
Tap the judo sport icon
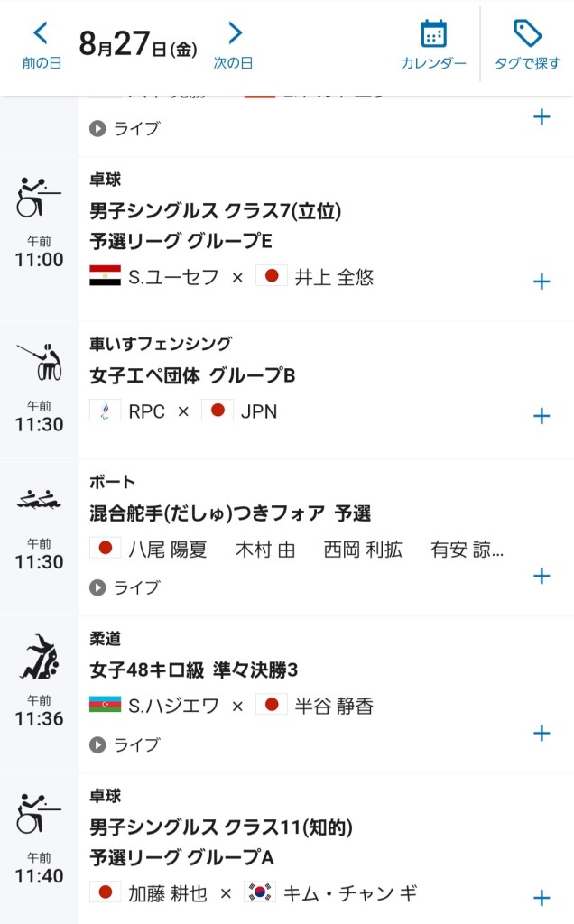click(39, 658)
